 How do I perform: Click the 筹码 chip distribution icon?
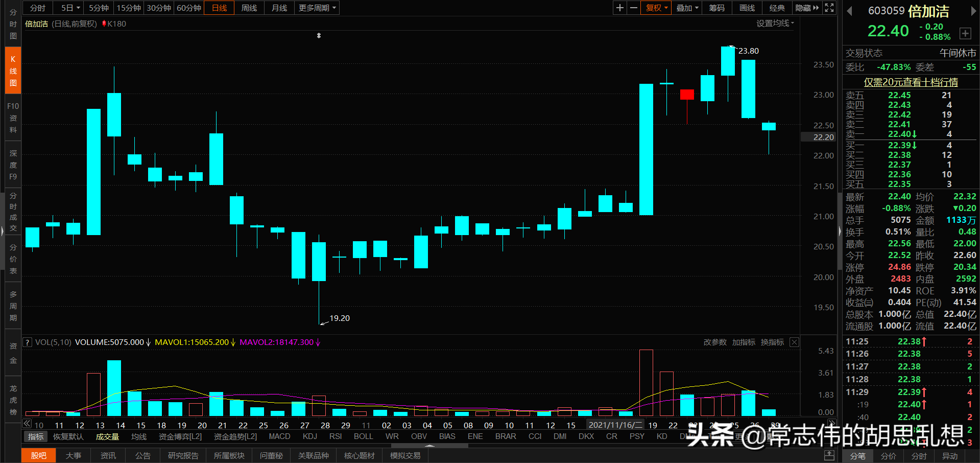[x=716, y=8]
